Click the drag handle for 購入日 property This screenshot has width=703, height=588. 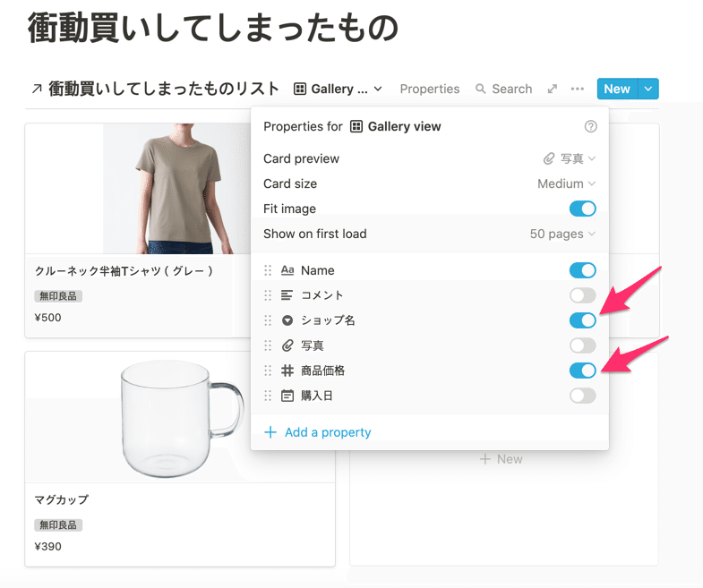268,396
